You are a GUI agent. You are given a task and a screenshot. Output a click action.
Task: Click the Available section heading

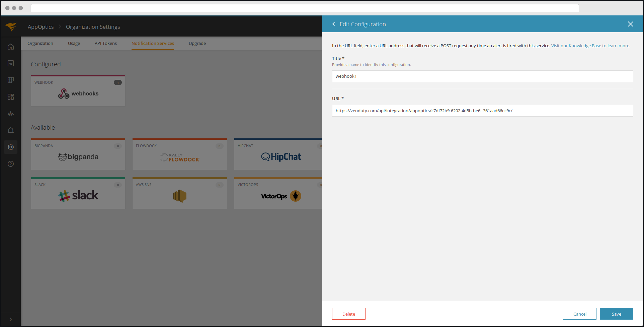[x=43, y=128]
